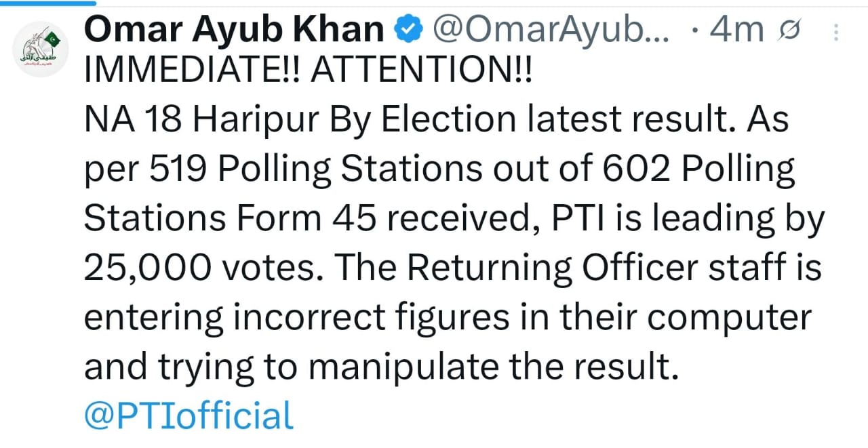Click the @OmarAyub... handle
868x448 pixels.
click(551, 30)
